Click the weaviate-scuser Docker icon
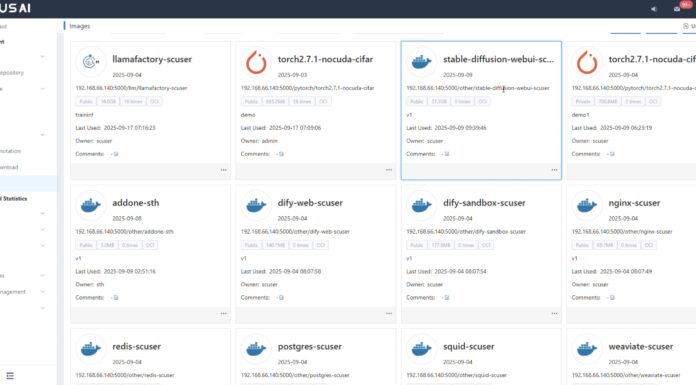 point(587,349)
